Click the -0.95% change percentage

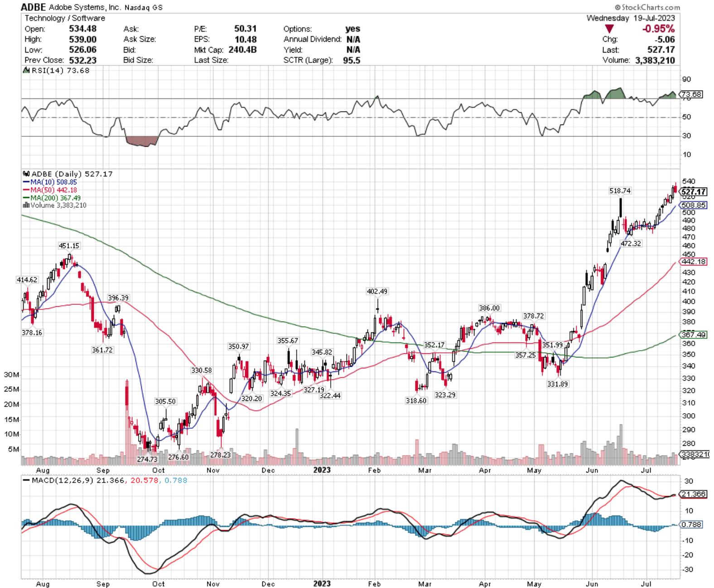coord(658,29)
